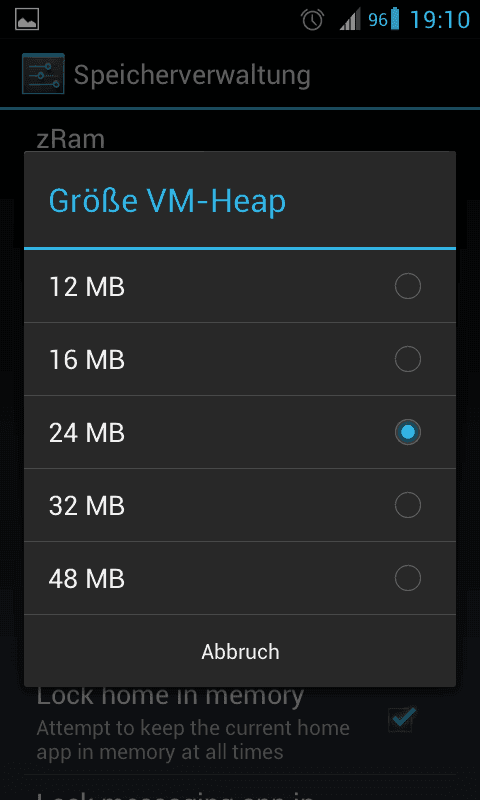The width and height of the screenshot is (480, 800).
Task: Choose the 48 MB list entry label
Action: coord(87,579)
